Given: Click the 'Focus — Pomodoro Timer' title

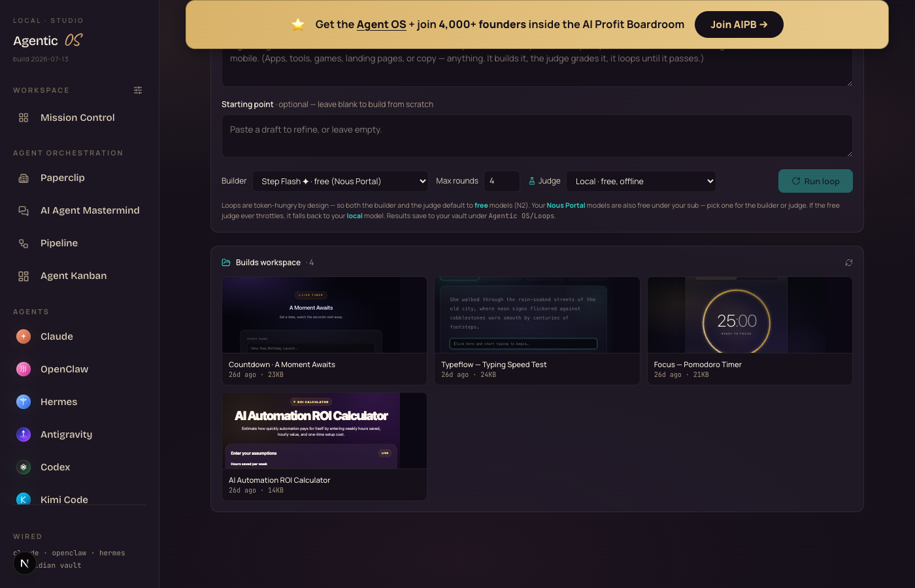Looking at the screenshot, I should [697, 365].
